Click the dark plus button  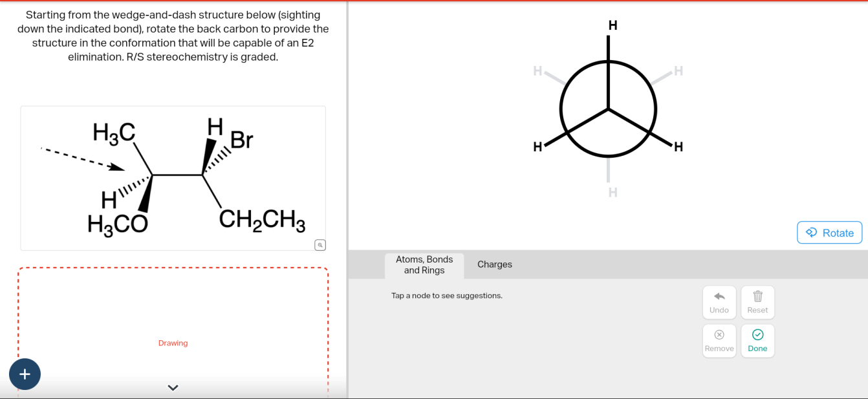coord(25,374)
